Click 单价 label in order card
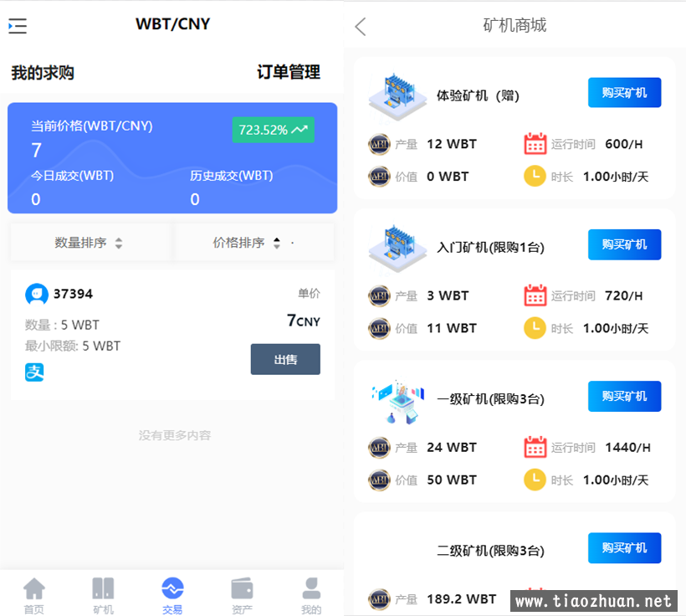 tap(309, 293)
